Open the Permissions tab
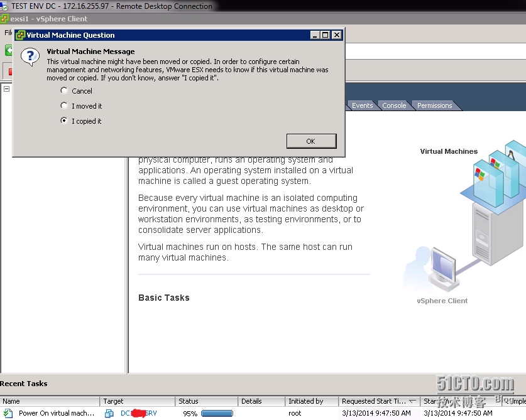This screenshot has height=420, width=526. tap(434, 105)
